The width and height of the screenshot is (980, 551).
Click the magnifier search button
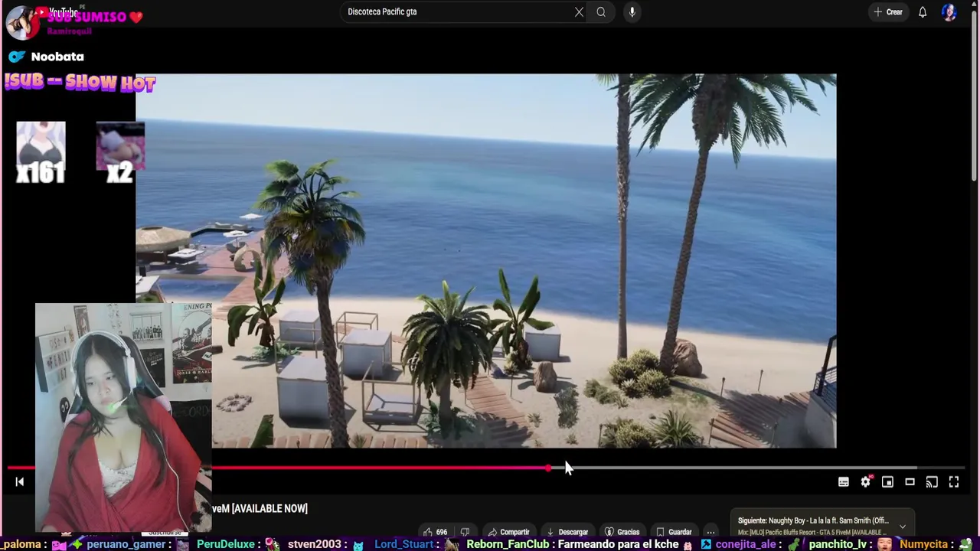tap(601, 11)
